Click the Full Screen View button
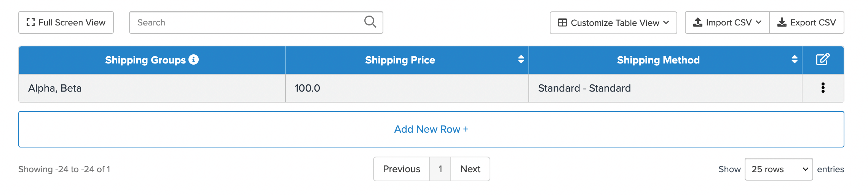The height and width of the screenshot is (195, 868). point(66,22)
